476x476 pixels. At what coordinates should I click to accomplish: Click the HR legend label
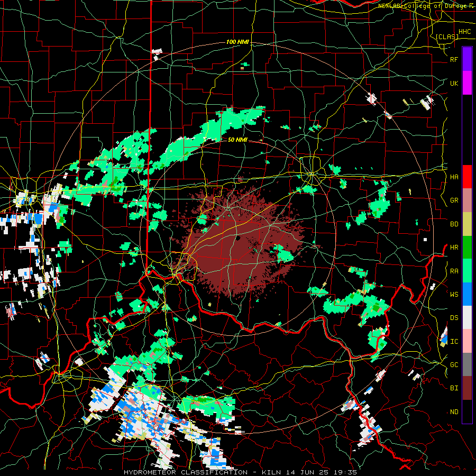454,248
